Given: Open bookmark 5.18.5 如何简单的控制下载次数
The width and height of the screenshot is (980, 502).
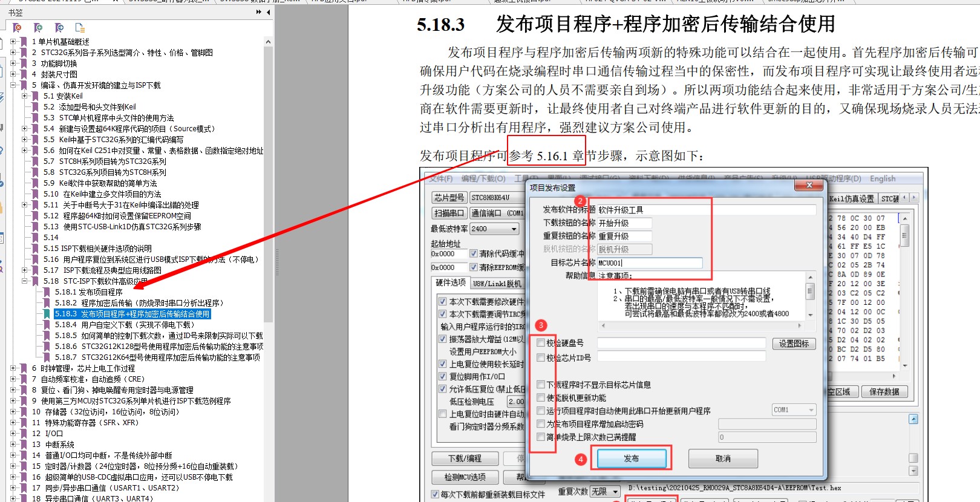Looking at the screenshot, I should (x=159, y=336).
